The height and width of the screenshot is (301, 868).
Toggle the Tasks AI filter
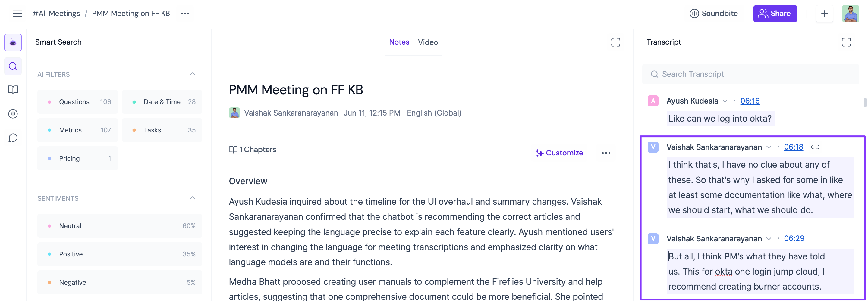[162, 130]
